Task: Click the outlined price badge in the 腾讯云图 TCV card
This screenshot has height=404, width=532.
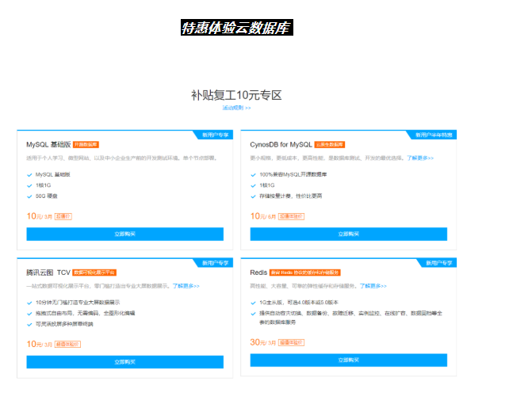Action: tap(67, 345)
